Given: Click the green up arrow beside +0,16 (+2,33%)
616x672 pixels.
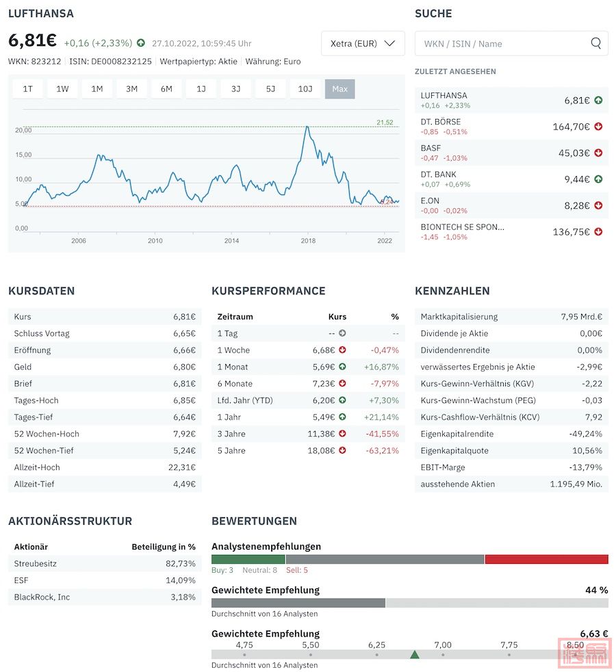Looking at the screenshot, I should click(140, 43).
